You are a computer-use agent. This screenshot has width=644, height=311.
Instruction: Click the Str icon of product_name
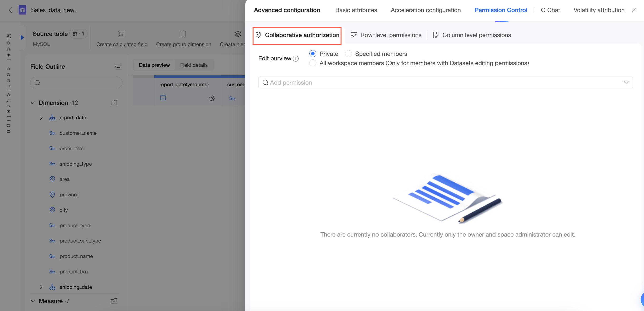pyautogui.click(x=52, y=256)
